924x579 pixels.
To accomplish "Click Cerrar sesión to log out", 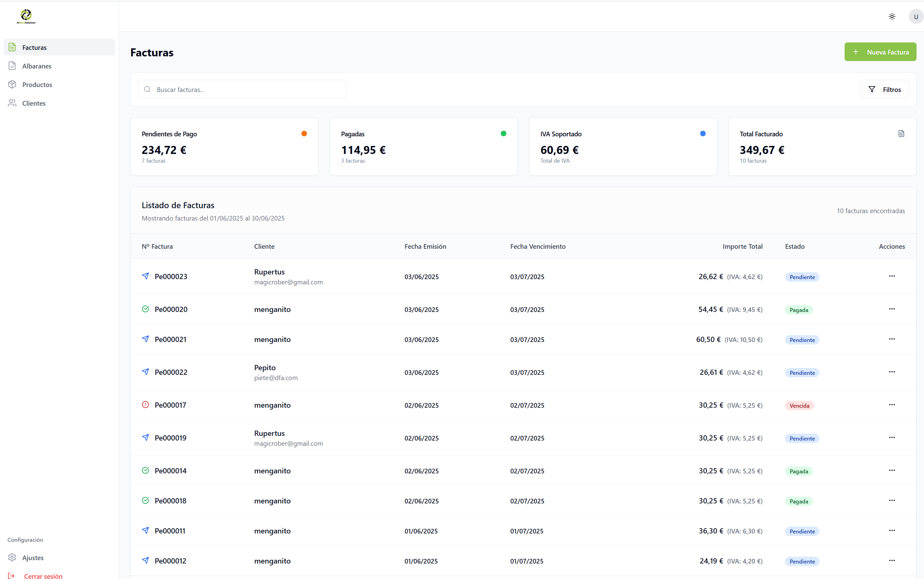I will pyautogui.click(x=42, y=576).
